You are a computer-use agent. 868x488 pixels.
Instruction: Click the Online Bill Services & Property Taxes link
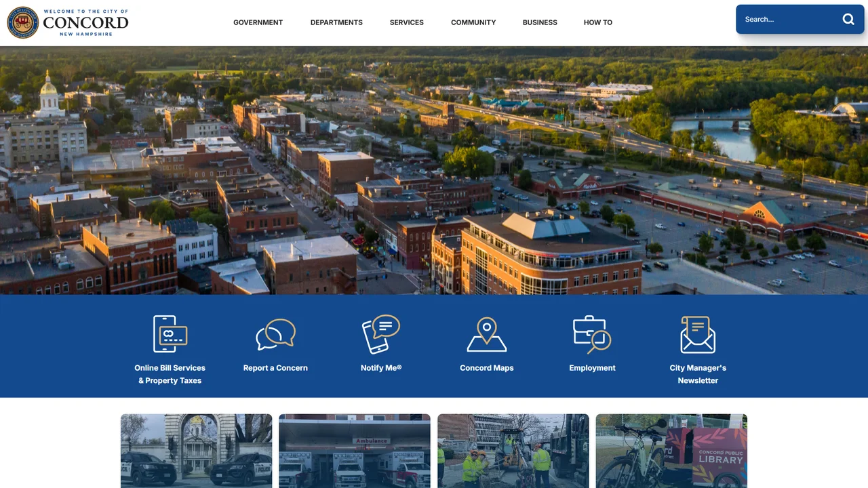(x=170, y=374)
